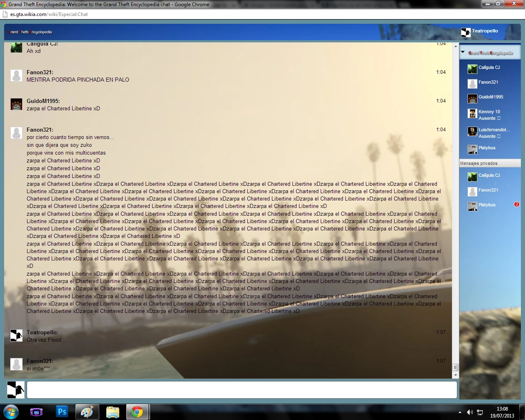Open Photoshop from the taskbar
Image resolution: width=525 pixels, height=420 pixels.
pyautogui.click(x=62, y=411)
